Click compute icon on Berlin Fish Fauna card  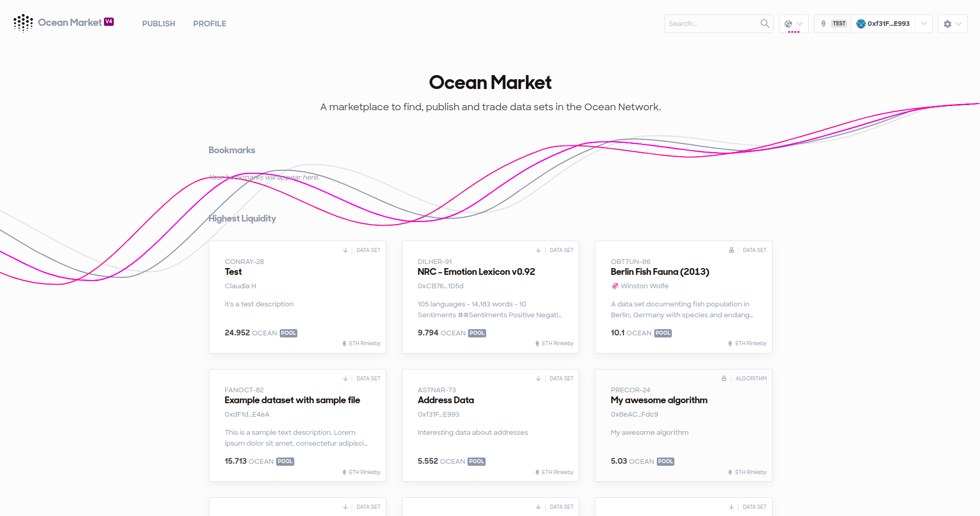(731, 250)
